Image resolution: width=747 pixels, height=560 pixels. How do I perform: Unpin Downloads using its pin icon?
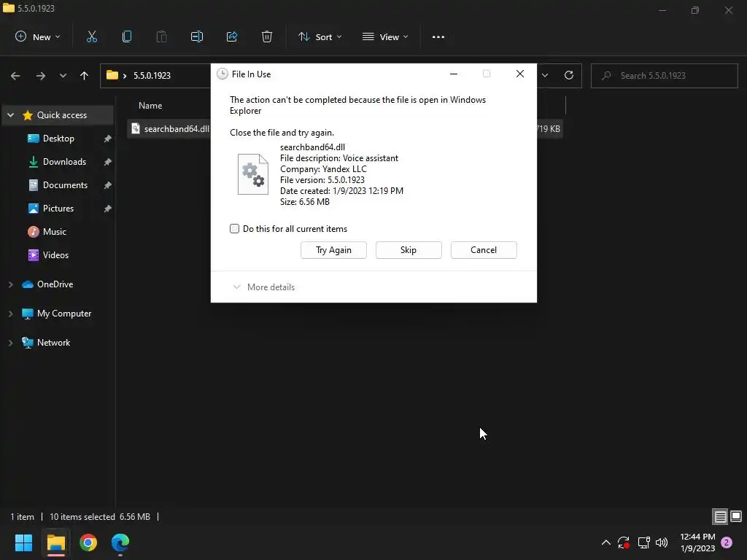pos(108,162)
